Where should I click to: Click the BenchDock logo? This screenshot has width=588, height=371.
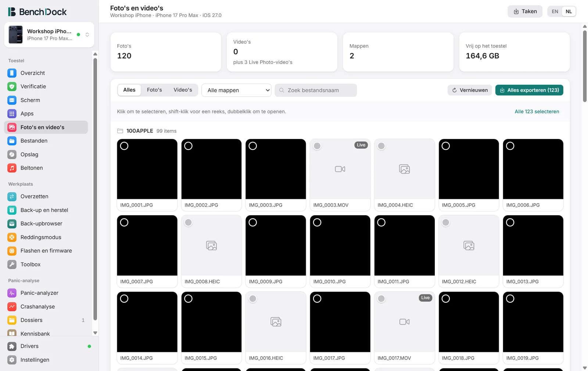[37, 12]
